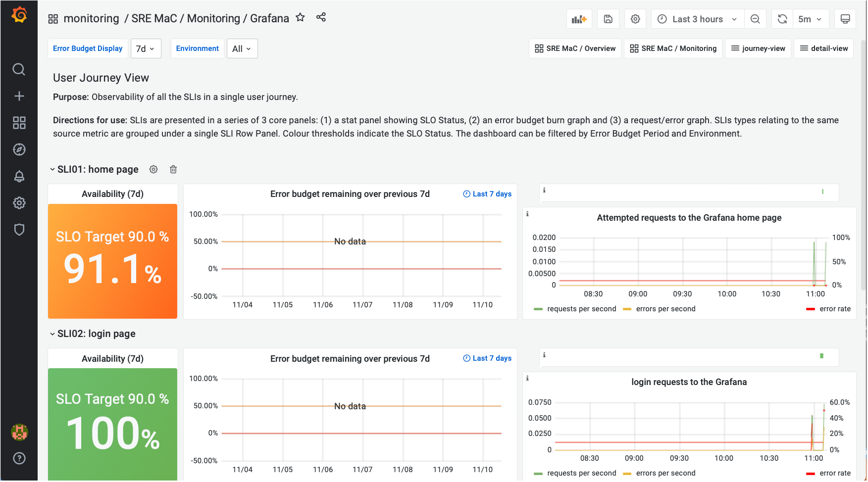Click the SRE MaC / Monitoring / Grafana title
The image size is (868, 482).
pos(210,19)
